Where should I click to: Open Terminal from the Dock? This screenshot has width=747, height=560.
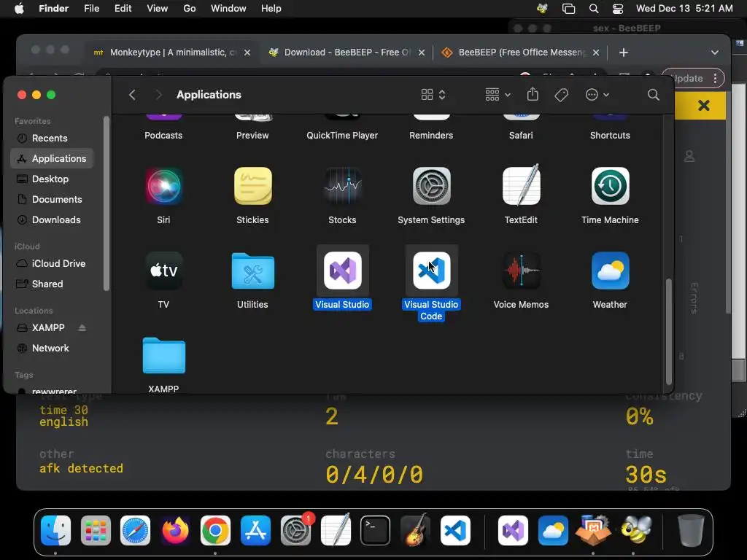(x=376, y=531)
